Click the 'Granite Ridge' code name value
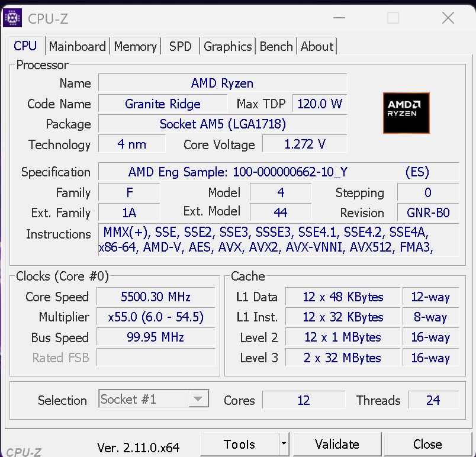This screenshot has width=476, height=457. tap(163, 104)
